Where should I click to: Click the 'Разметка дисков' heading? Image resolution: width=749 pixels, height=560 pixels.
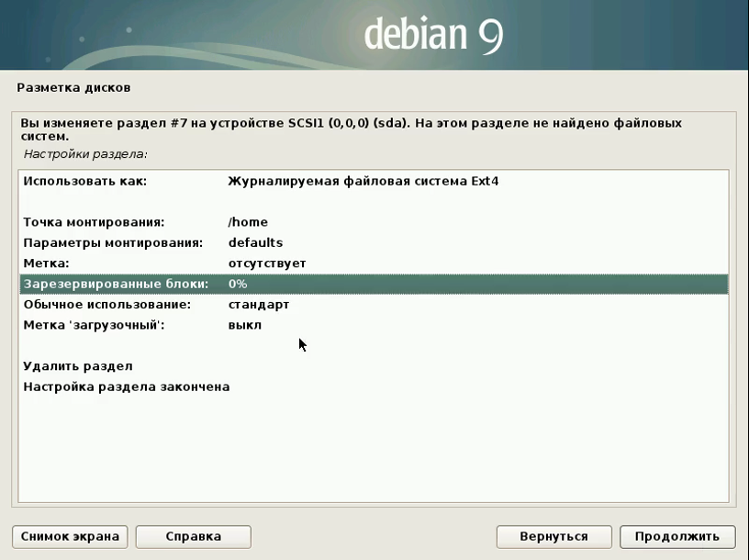click(x=73, y=88)
